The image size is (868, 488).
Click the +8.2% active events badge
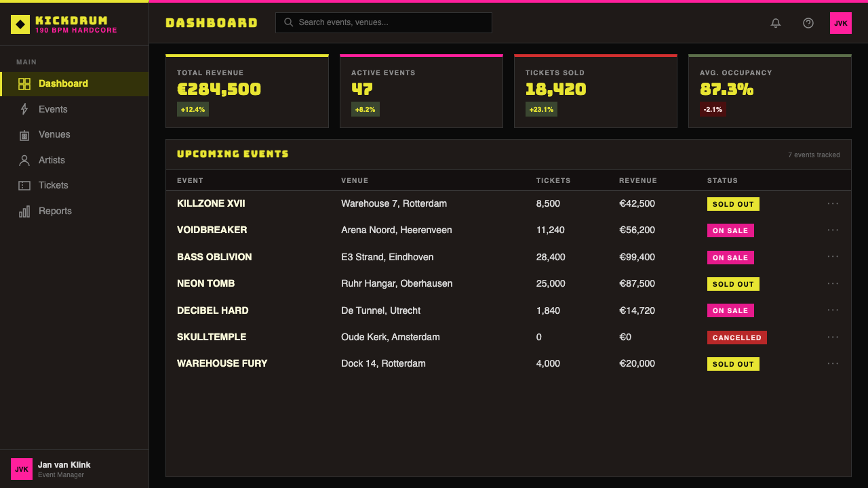365,109
